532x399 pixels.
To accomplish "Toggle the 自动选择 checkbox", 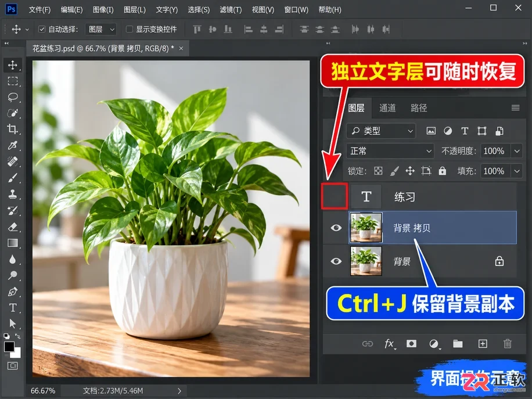I will (42, 30).
